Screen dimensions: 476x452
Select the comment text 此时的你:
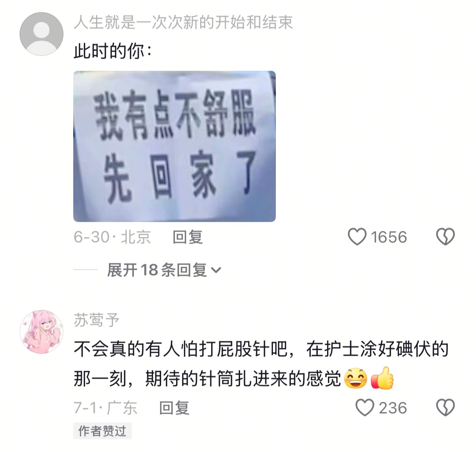click(x=113, y=51)
